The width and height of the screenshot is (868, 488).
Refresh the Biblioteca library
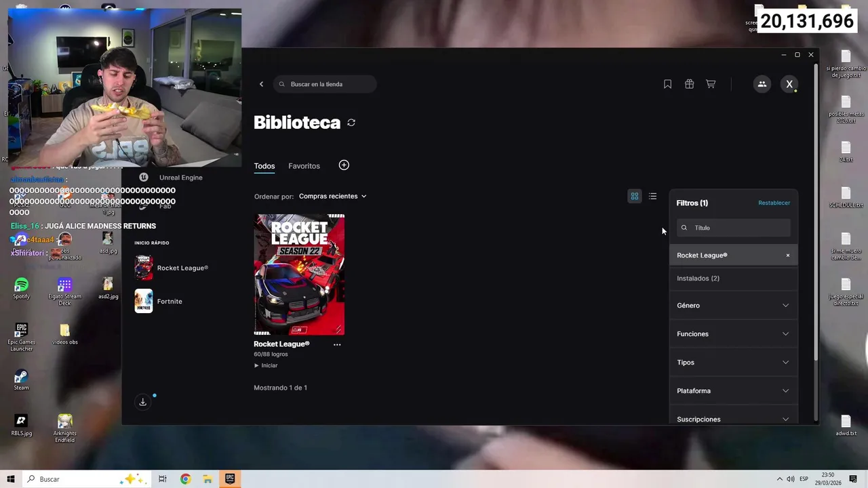(x=351, y=123)
